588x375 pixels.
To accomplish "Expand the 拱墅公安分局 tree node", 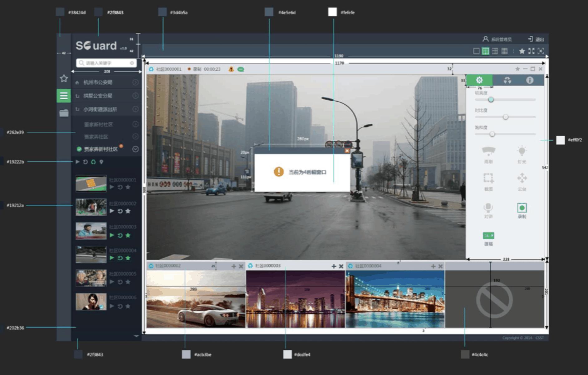I will pos(135,96).
